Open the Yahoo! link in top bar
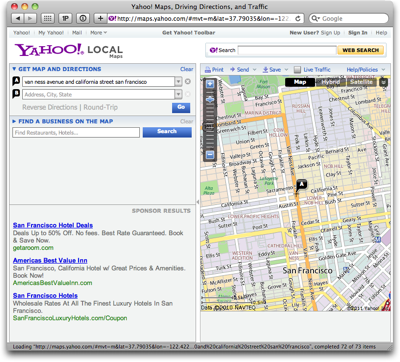The height and width of the screenshot is (362, 400). (x=21, y=33)
